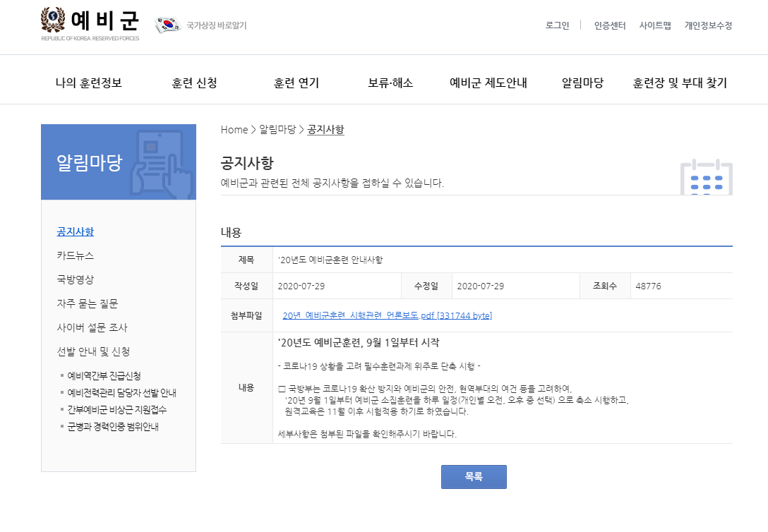
Task: Open 개인정보수정
Action: pos(708,25)
